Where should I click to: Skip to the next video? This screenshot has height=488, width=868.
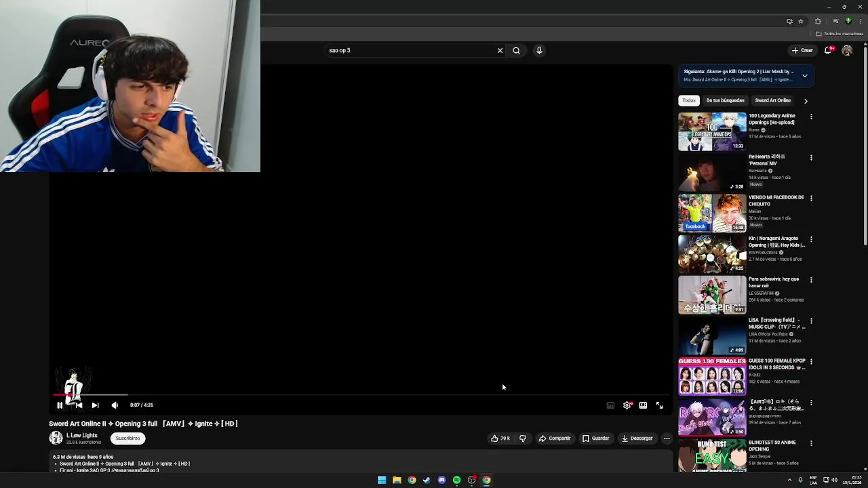point(96,405)
